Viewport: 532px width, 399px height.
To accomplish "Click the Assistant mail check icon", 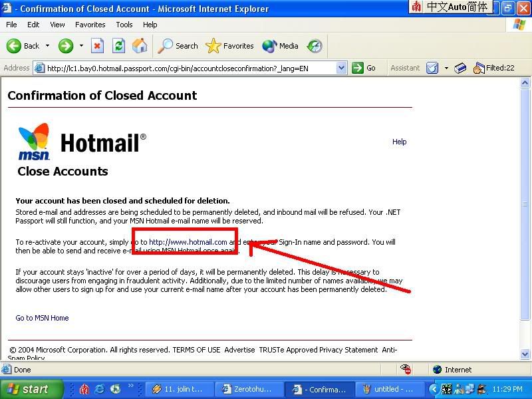I will [x=432, y=68].
